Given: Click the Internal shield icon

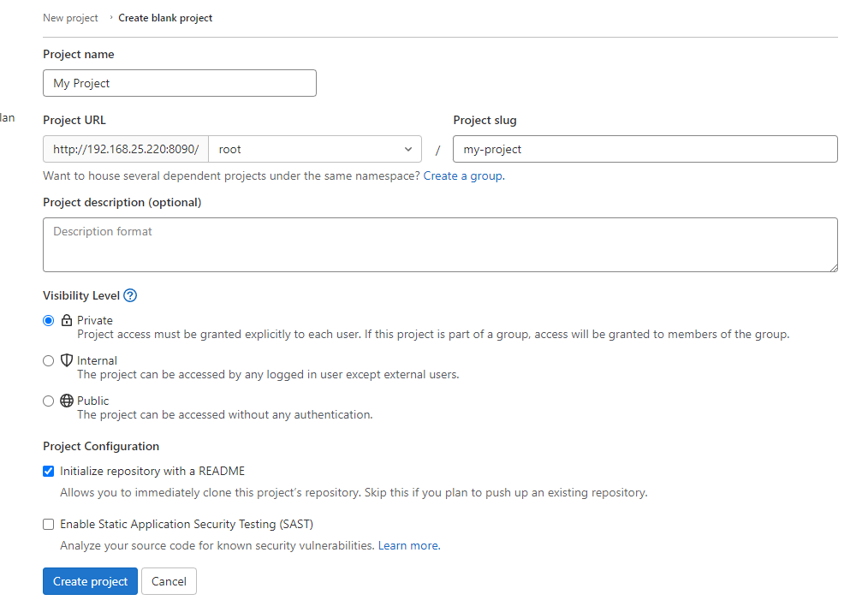Looking at the screenshot, I should (x=67, y=360).
